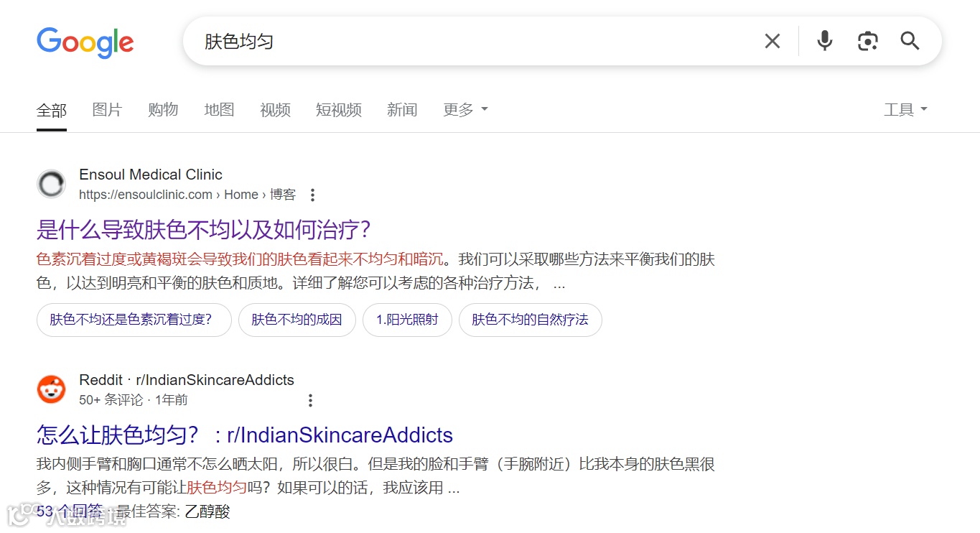Open the 工具 dropdown
The image size is (980, 533).
pos(905,110)
